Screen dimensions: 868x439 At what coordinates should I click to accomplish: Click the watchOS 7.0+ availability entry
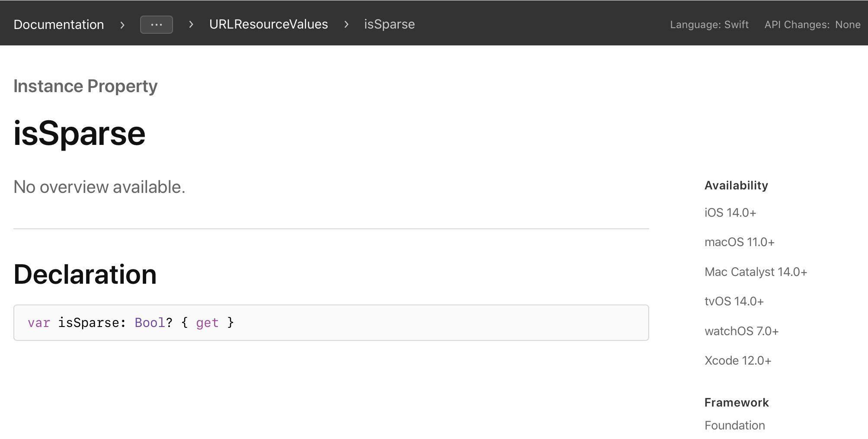pyautogui.click(x=741, y=331)
